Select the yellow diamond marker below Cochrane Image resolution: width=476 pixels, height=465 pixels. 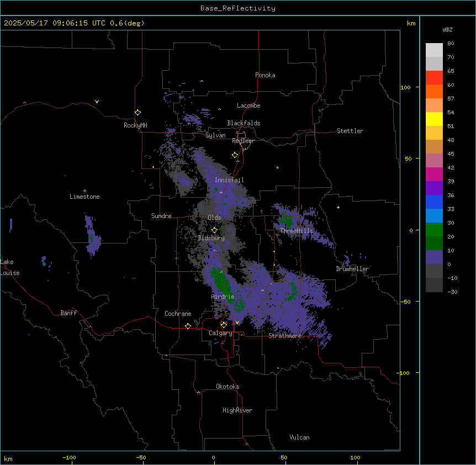coord(188,326)
